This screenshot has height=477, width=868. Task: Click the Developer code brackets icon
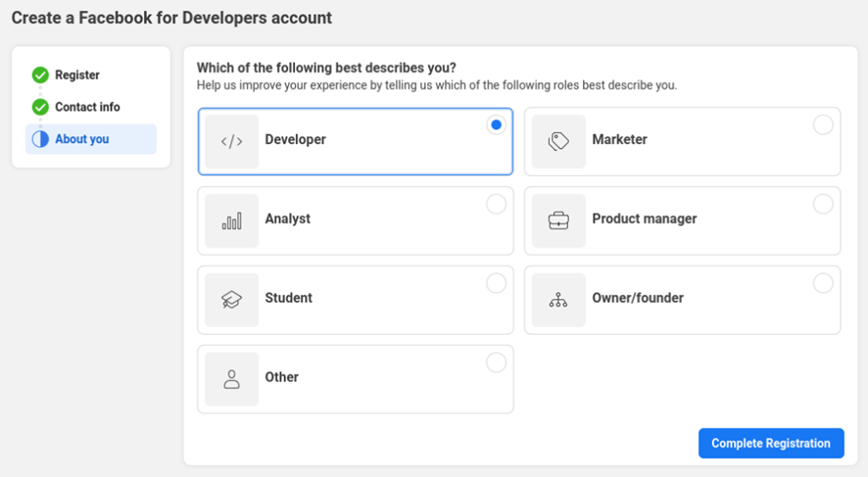(x=232, y=141)
